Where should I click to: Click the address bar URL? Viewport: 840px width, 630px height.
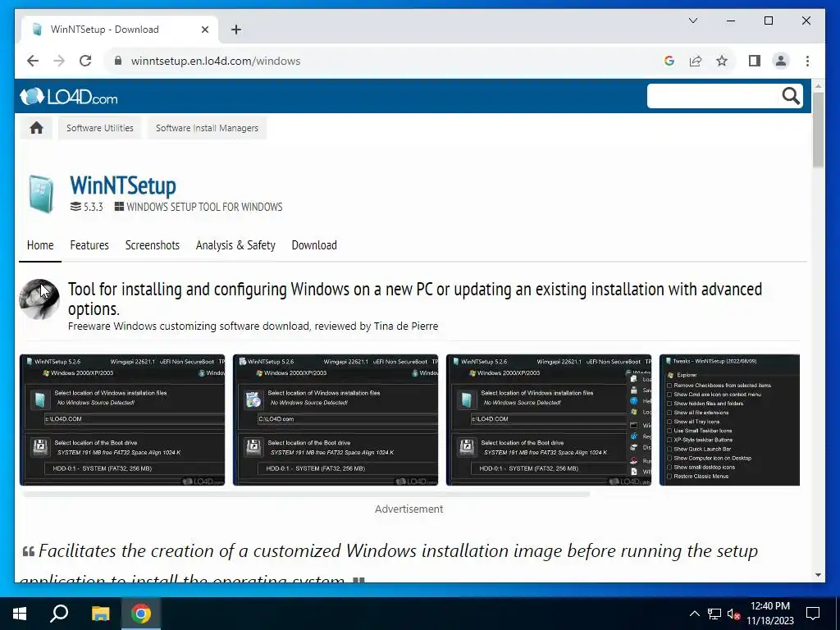click(x=216, y=61)
